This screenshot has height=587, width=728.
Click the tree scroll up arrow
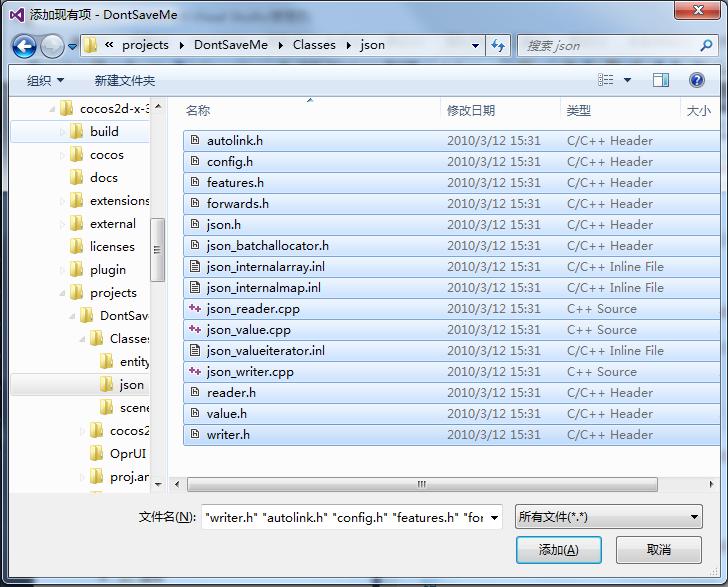[x=158, y=106]
